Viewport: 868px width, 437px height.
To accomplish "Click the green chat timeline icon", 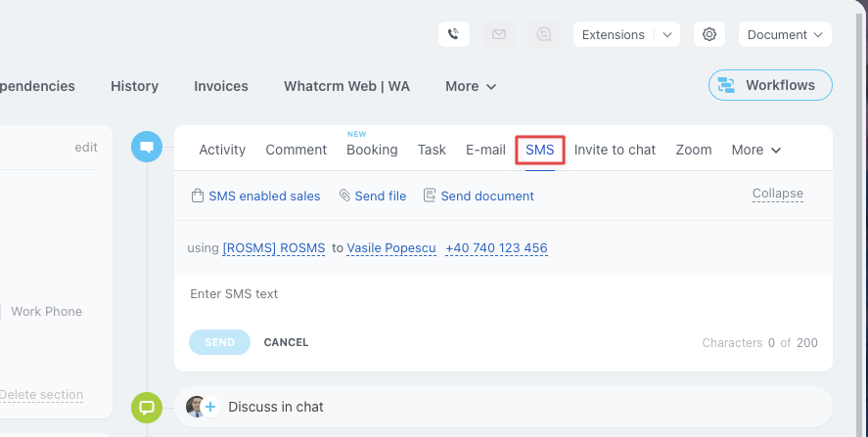I will pos(147,406).
